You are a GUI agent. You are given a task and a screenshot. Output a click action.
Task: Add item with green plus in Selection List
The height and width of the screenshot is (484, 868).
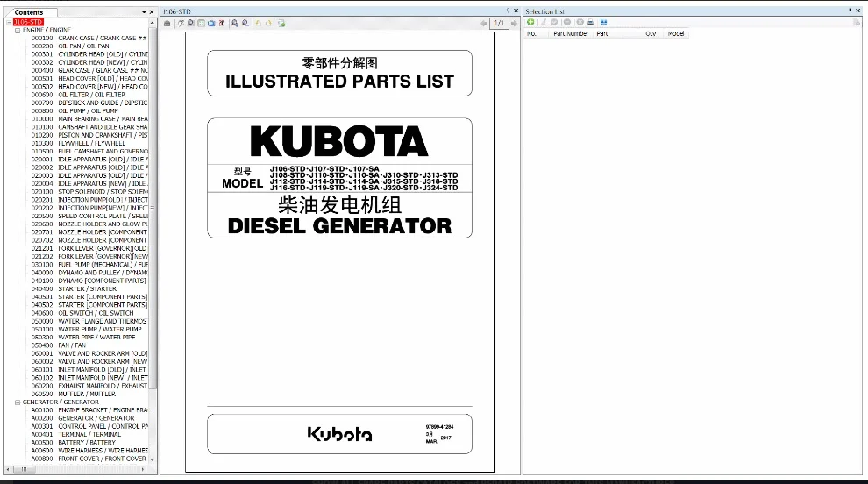(x=530, y=22)
